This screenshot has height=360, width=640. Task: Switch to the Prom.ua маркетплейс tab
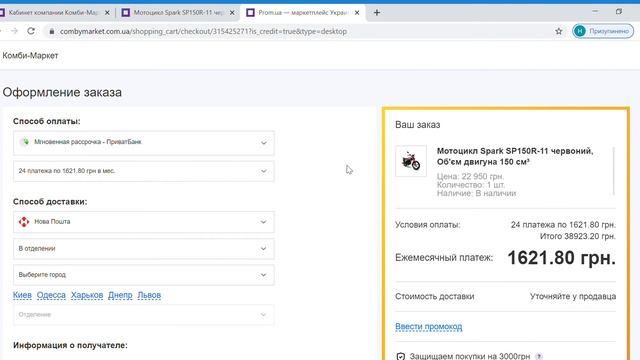tap(302, 13)
